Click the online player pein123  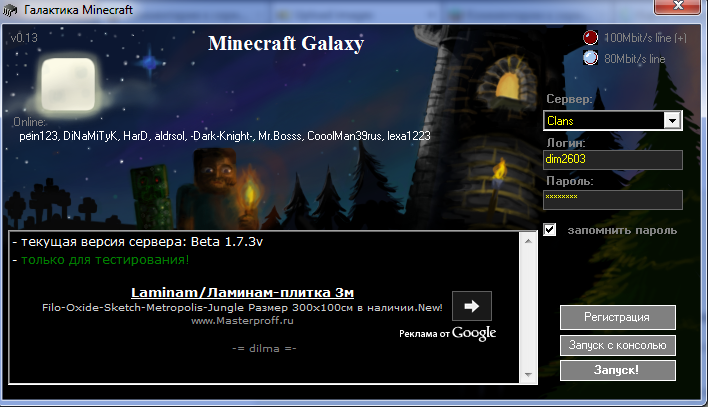38,136
